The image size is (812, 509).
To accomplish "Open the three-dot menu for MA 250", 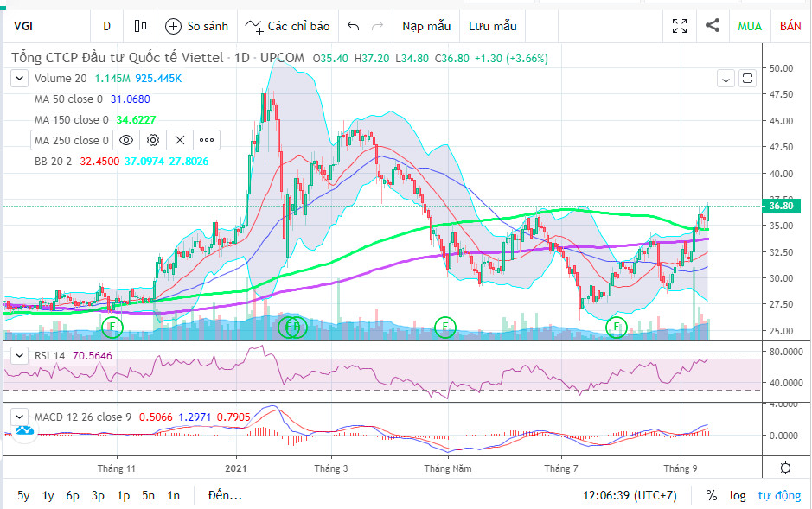I will pyautogui.click(x=207, y=140).
